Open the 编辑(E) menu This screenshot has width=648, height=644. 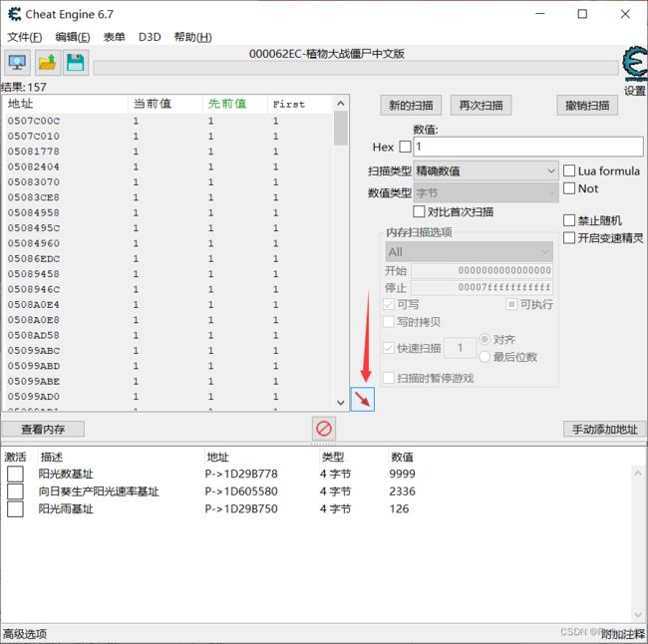tap(73, 37)
